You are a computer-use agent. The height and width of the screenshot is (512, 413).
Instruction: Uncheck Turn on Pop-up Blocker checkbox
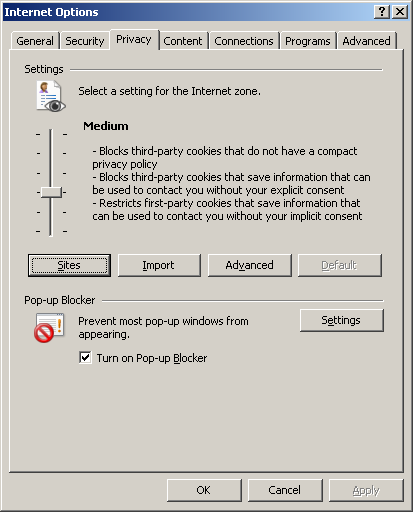[x=85, y=358]
